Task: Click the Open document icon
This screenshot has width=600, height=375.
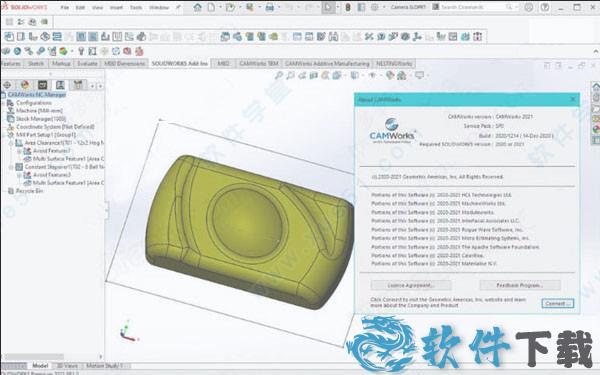Action: click(230, 7)
